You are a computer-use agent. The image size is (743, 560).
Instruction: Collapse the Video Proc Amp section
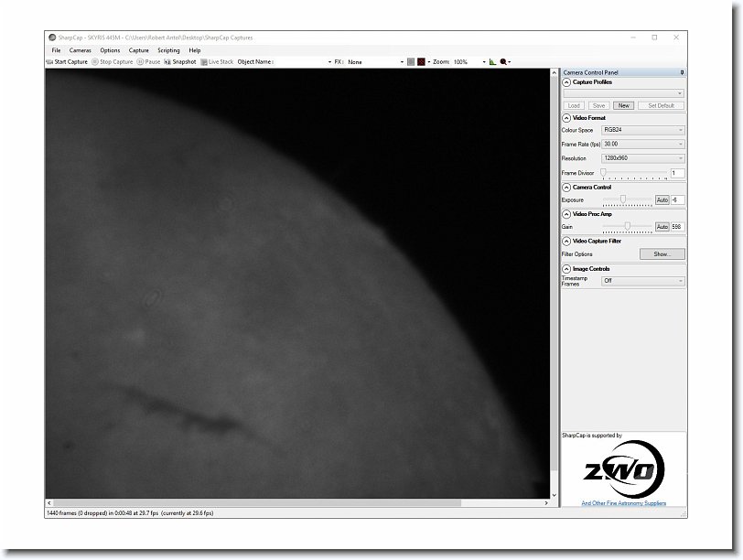pyautogui.click(x=566, y=215)
